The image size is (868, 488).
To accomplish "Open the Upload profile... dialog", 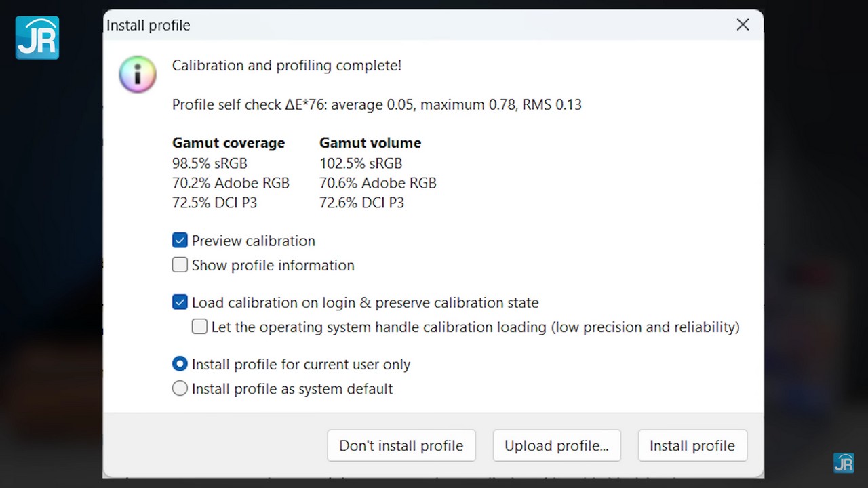I will 556,445.
